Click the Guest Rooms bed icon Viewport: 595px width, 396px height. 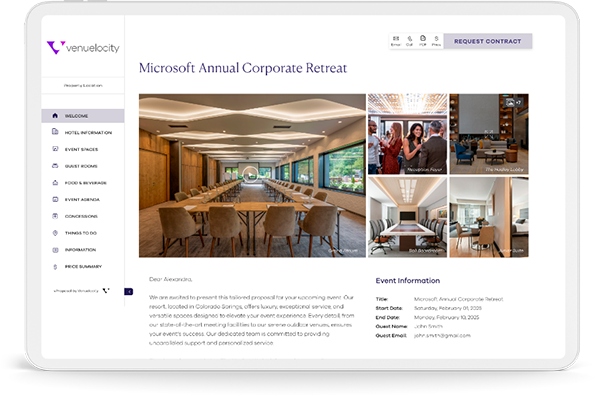tap(55, 166)
